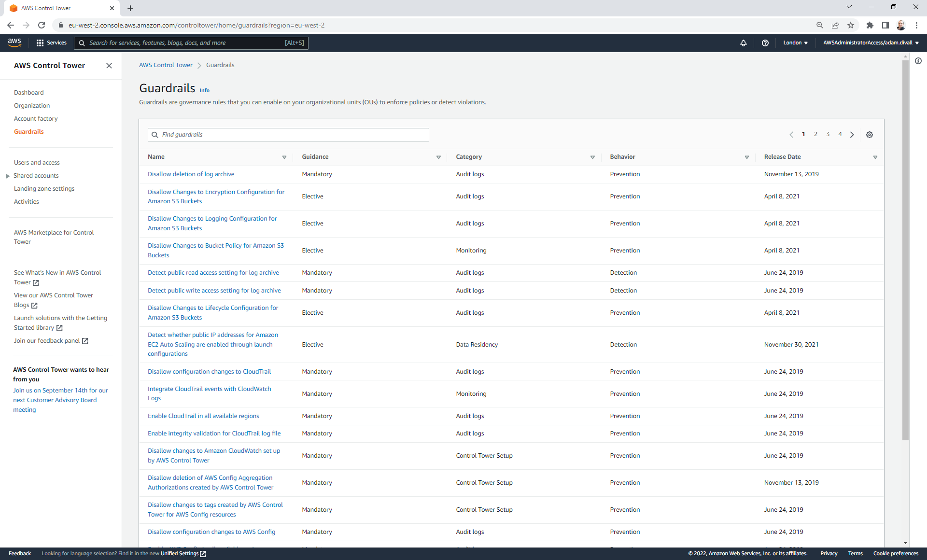Open the browser extensions puzzle icon
927x560 pixels.
[x=871, y=25]
